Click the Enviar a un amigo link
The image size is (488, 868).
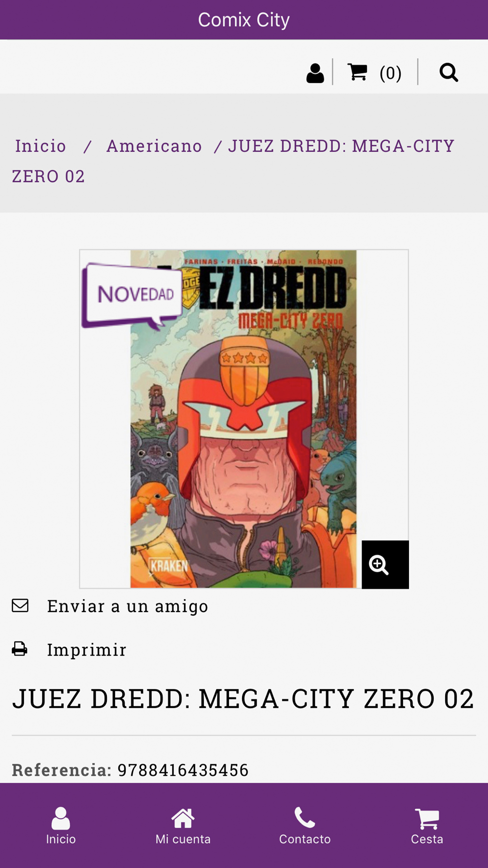click(128, 606)
